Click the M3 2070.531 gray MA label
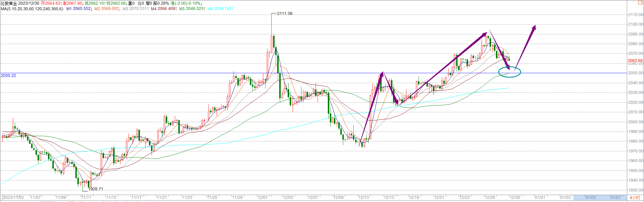This screenshot has width=644, height=202. [136, 9]
